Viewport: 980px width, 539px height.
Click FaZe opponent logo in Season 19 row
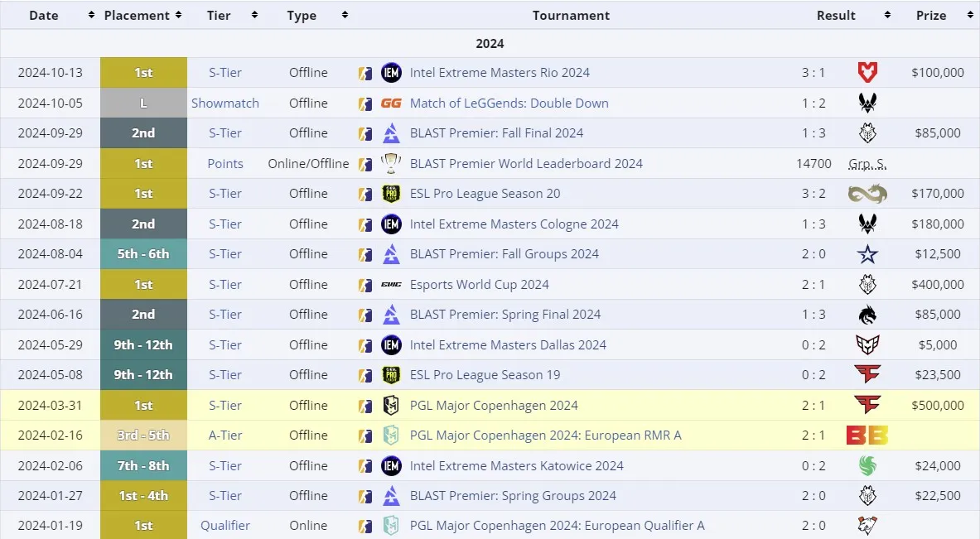click(867, 375)
